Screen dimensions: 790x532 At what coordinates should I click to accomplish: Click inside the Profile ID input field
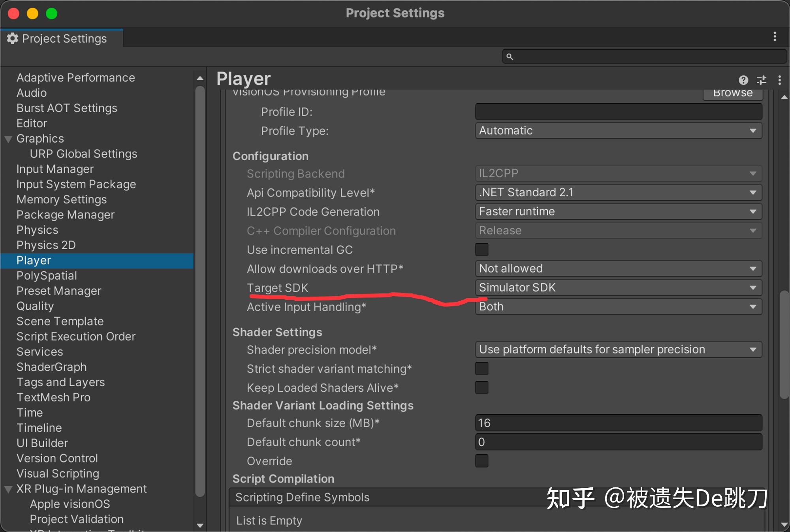[x=618, y=111]
